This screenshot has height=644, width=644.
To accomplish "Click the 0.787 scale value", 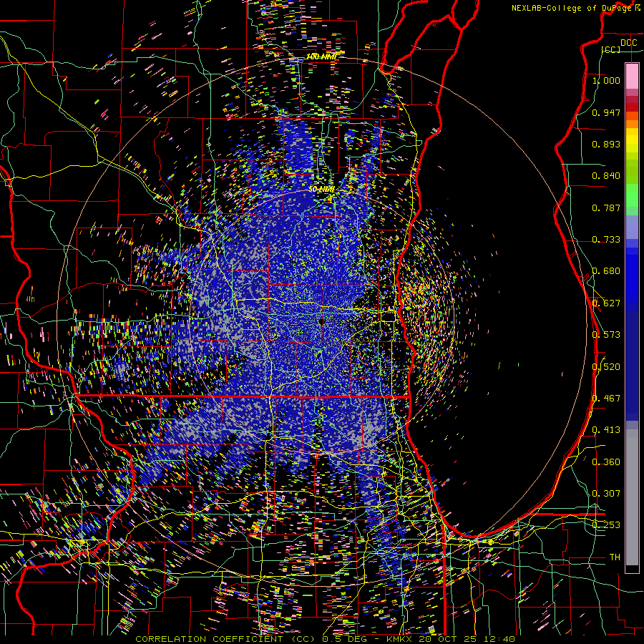I will tap(606, 208).
